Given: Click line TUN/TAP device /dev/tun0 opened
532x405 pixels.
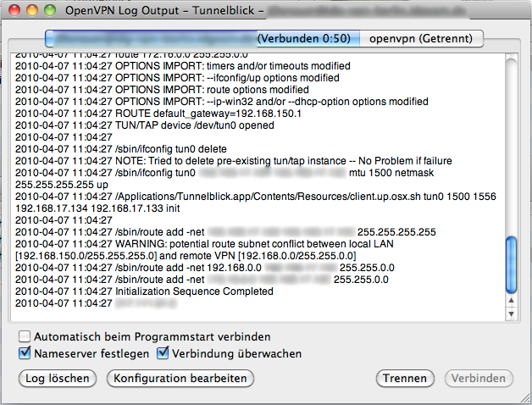Looking at the screenshot, I should click(145, 125).
